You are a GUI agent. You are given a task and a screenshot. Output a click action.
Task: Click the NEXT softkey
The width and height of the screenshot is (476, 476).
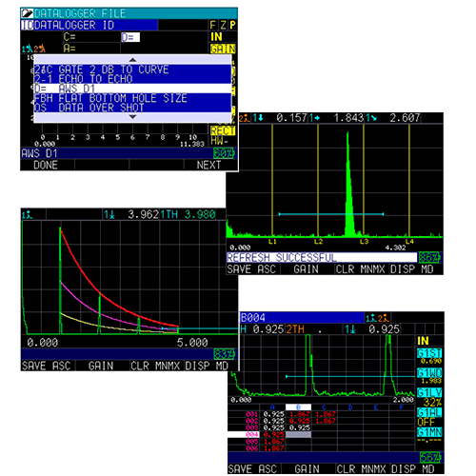pos(208,165)
